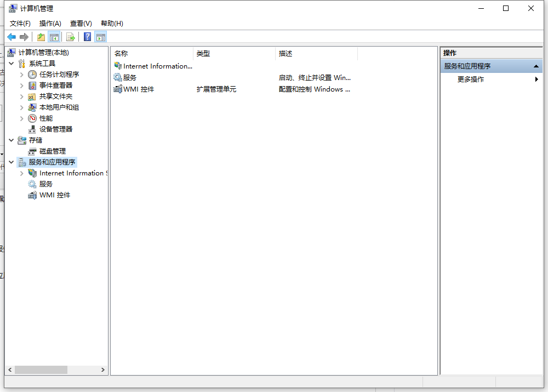The image size is (548, 392).
Task: Open 磁盘管理 in the tree
Action: [x=52, y=151]
